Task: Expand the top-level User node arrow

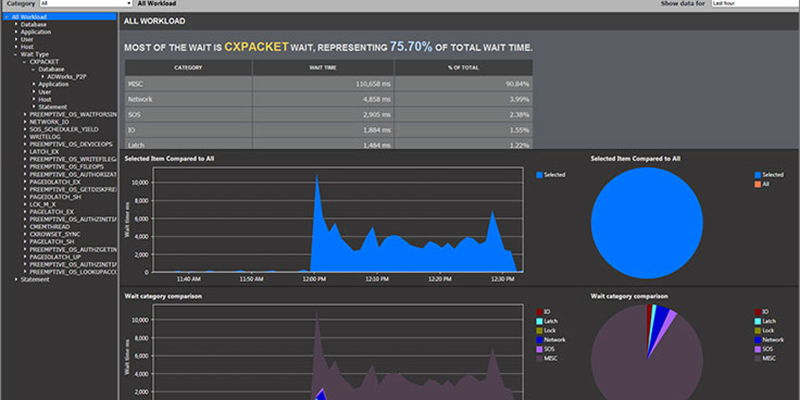Action: 16,39
